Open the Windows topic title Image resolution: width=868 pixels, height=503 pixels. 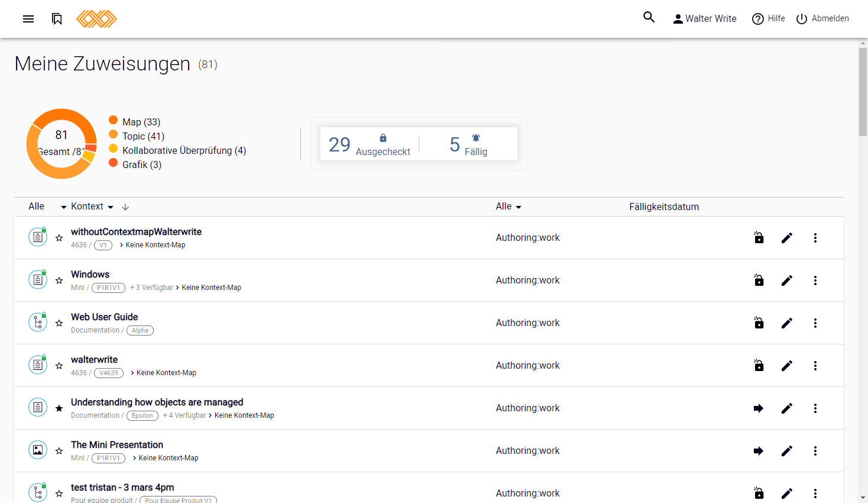pyautogui.click(x=90, y=275)
